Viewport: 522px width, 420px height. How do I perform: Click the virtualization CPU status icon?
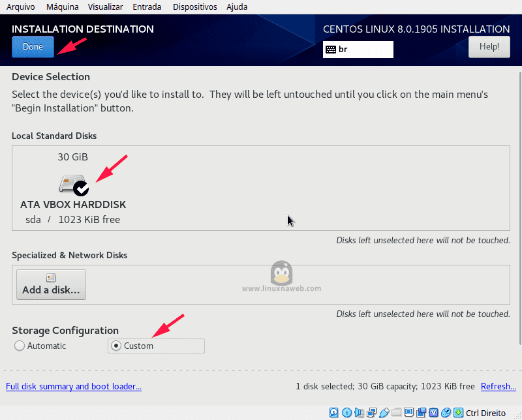[433, 413]
